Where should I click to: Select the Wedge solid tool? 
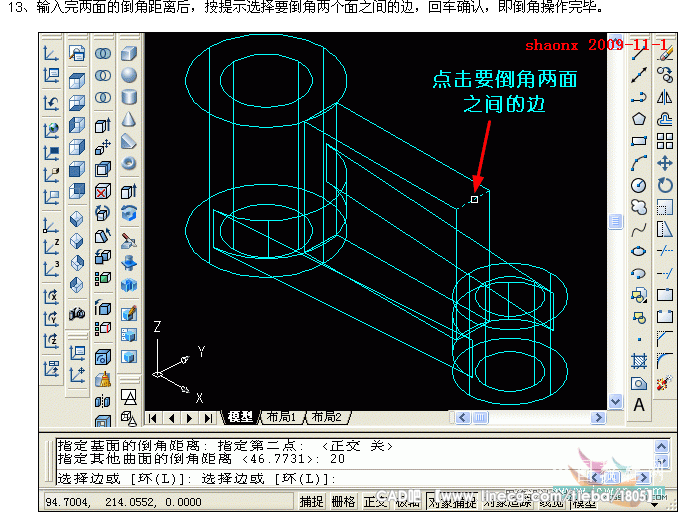129,141
